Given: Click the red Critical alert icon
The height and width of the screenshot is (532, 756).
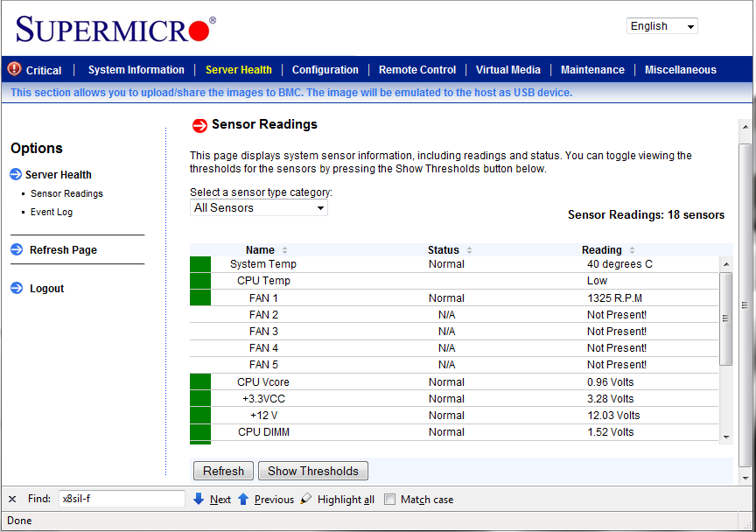Looking at the screenshot, I should pyautogui.click(x=15, y=69).
